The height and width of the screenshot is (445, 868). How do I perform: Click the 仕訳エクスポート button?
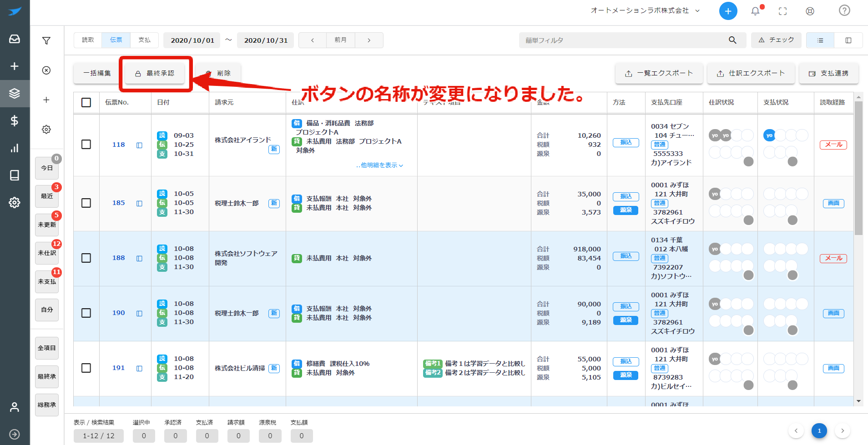tap(751, 73)
